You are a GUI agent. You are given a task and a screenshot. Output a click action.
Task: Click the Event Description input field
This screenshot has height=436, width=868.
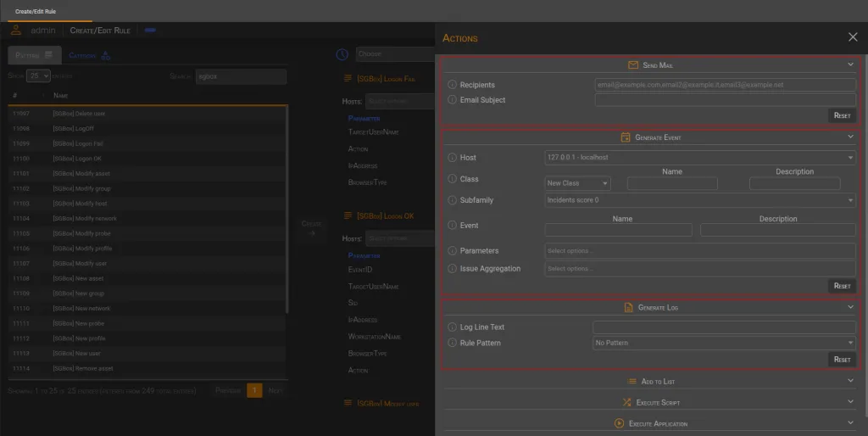coord(778,230)
